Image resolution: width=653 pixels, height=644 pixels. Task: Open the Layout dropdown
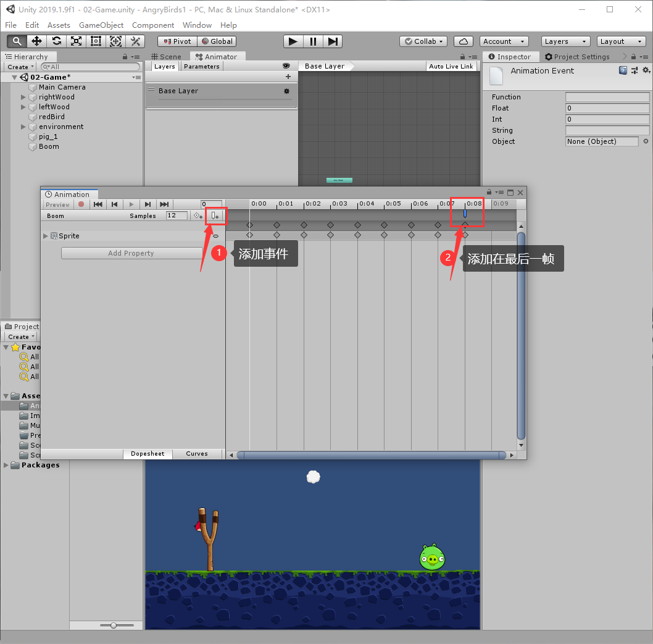click(x=621, y=41)
